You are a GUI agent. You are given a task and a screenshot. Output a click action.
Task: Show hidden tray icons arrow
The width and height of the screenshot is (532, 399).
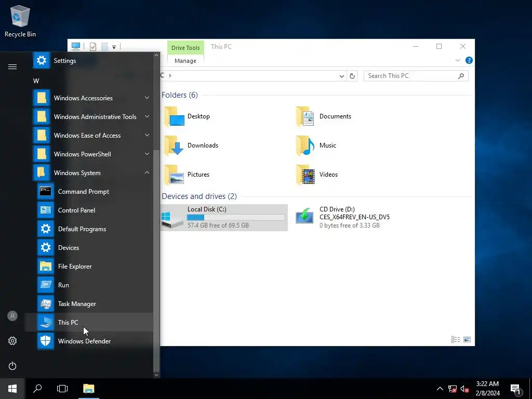click(x=440, y=389)
